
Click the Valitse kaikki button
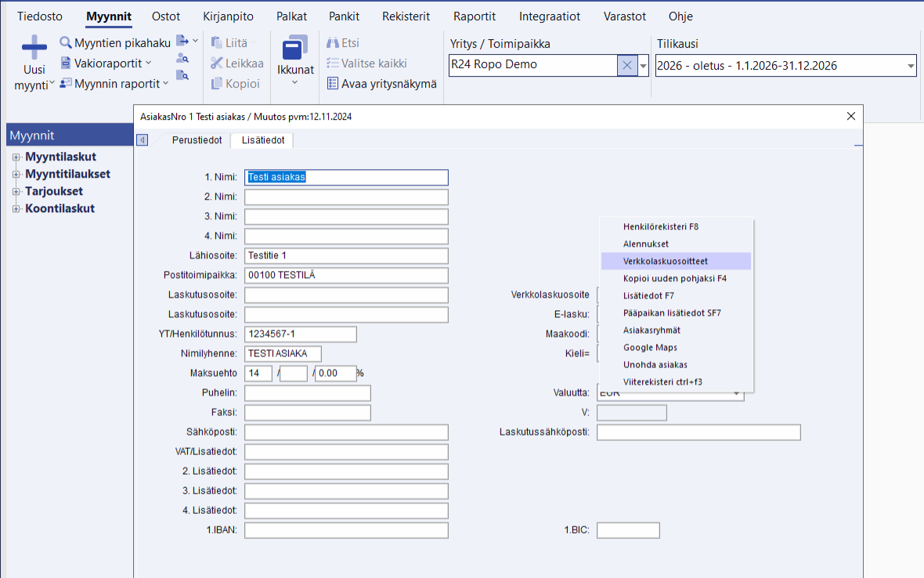click(x=366, y=63)
